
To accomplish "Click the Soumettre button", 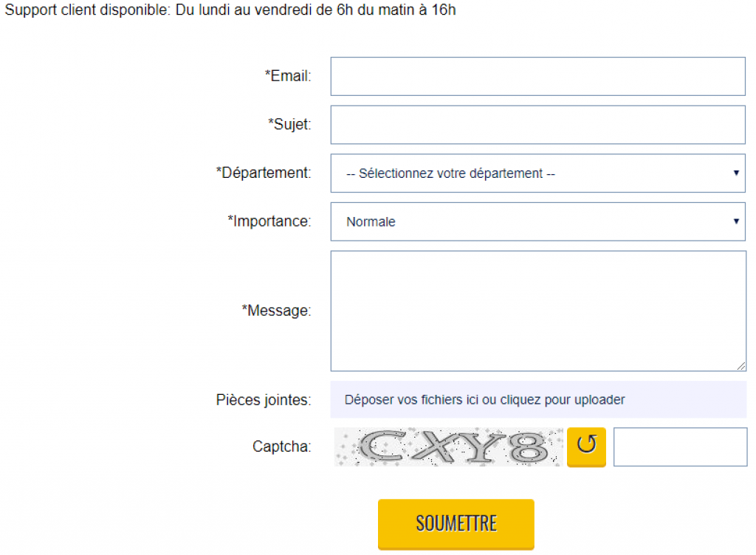I will 456,524.
